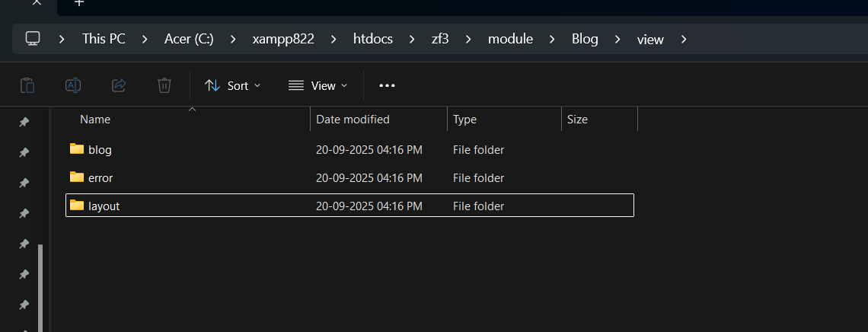
Task: Jump to Acer (C:) drive breadcrumb
Action: click(x=190, y=39)
